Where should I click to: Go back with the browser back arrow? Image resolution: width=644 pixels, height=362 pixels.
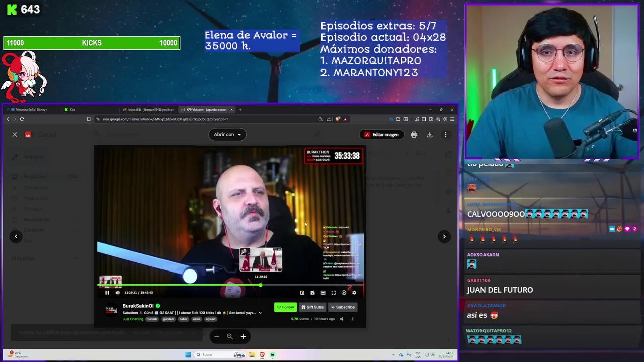pos(8,119)
